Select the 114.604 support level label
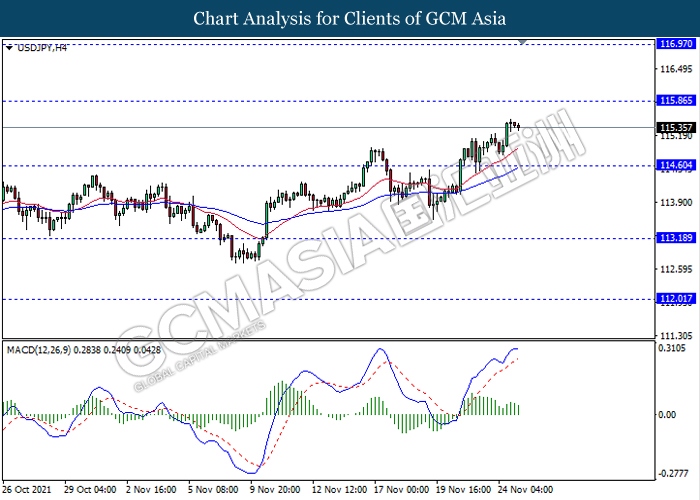Image resolution: width=700 pixels, height=500 pixels. 676,165
